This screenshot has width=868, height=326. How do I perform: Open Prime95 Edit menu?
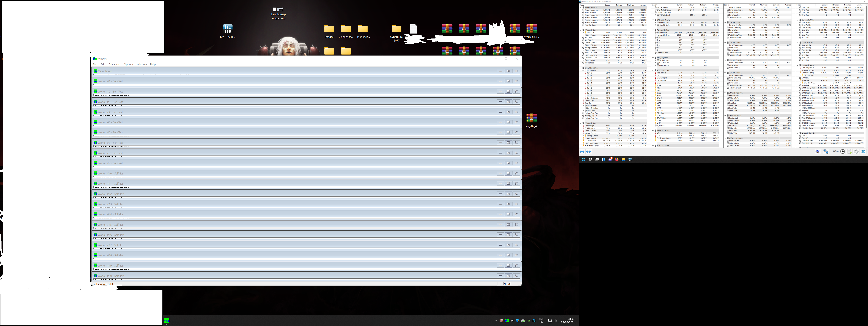103,64
